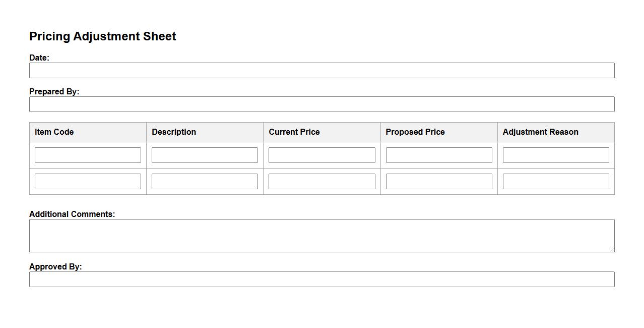Focus the Prepared By text field
This screenshot has width=644, height=328.
(321, 104)
